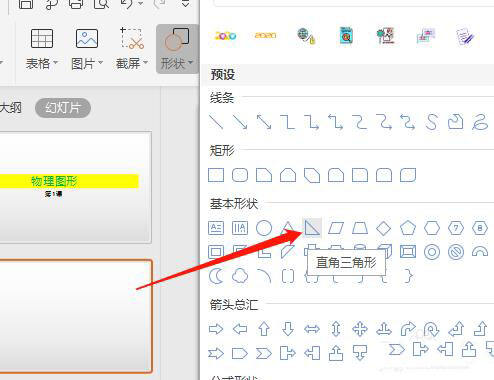Open the 截屏 screenshot tool
494x380 pixels.
(x=132, y=49)
